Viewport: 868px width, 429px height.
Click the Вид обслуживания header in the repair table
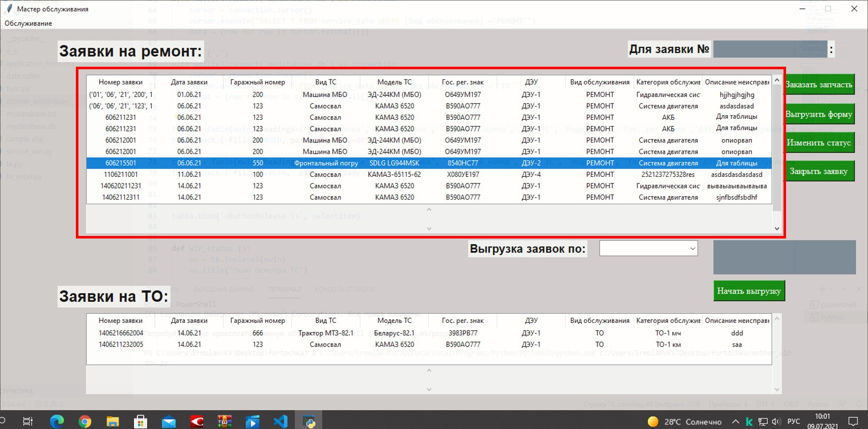point(600,82)
